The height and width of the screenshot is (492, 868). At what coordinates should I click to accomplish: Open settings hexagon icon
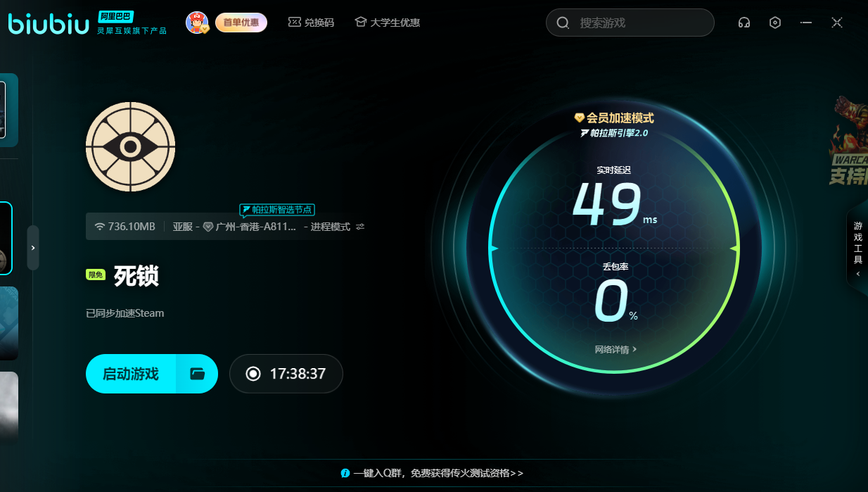tap(774, 23)
